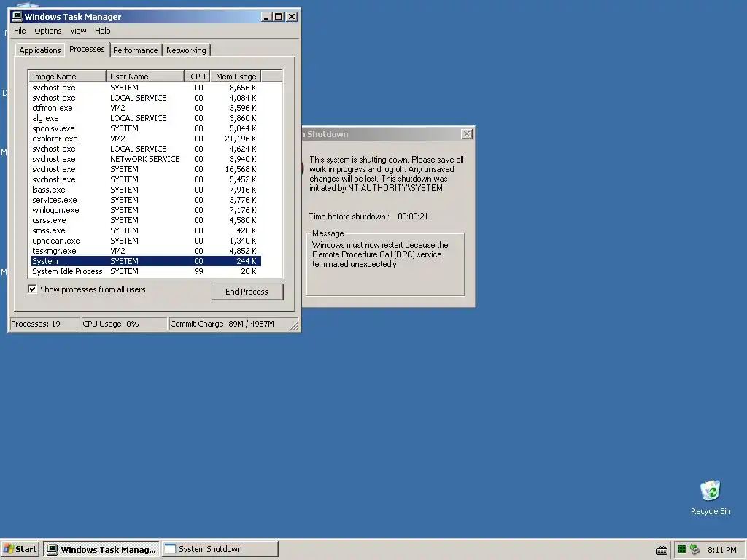Maximize the Task Manager window
The height and width of the screenshot is (560, 747).
(x=278, y=17)
